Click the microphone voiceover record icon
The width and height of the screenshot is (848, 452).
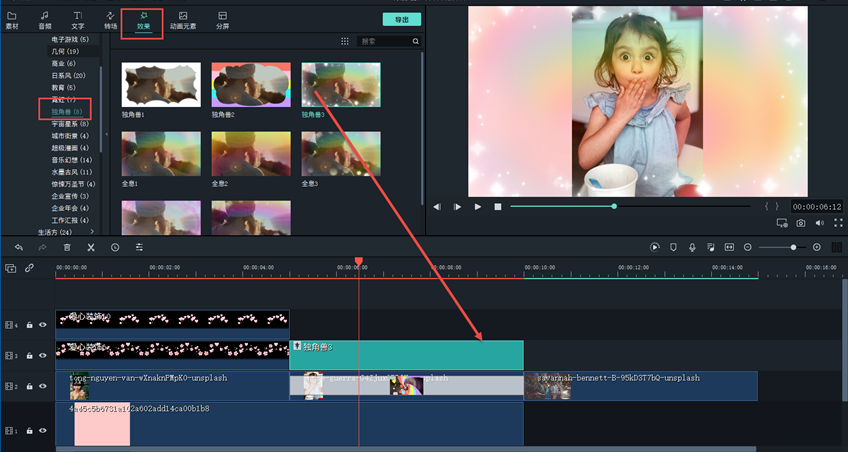point(692,247)
